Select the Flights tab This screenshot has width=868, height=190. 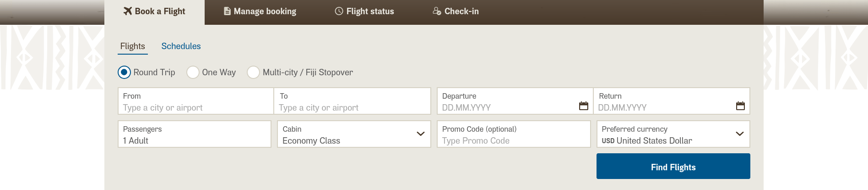[x=132, y=46]
